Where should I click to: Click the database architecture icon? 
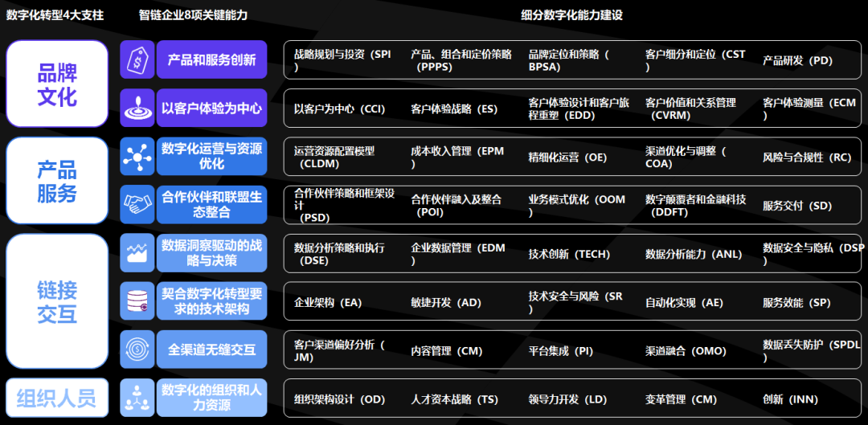[x=137, y=301]
